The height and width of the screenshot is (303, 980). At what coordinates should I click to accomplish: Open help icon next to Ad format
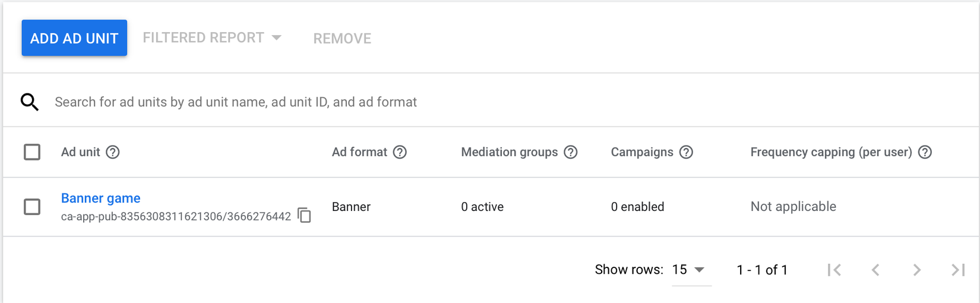pyautogui.click(x=400, y=152)
